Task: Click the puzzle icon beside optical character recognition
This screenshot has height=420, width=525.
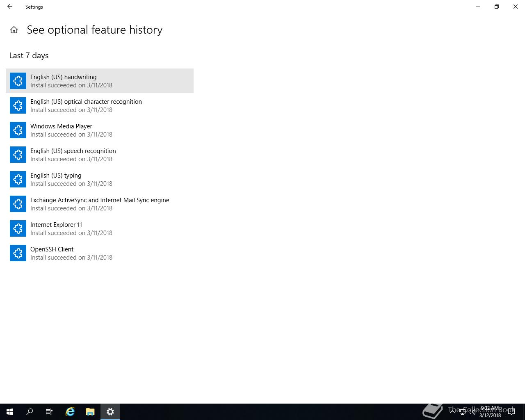Action: [18, 105]
